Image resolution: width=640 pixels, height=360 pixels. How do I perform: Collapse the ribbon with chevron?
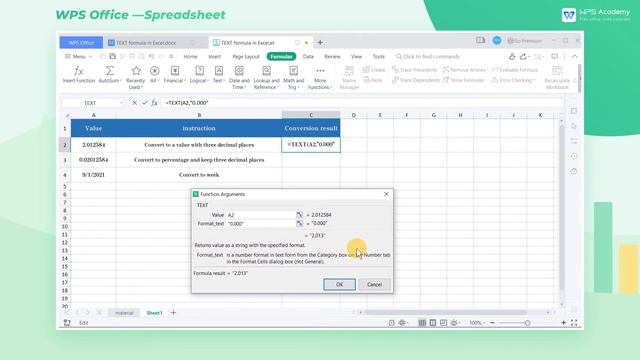(575, 56)
